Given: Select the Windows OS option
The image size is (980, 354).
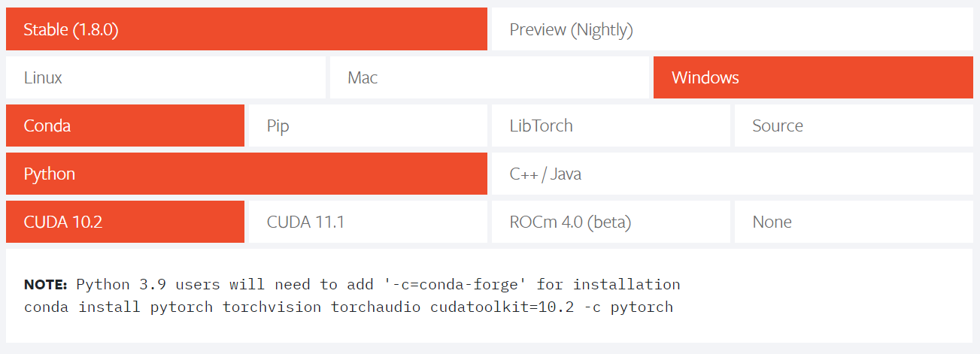Looking at the screenshot, I should (x=813, y=77).
